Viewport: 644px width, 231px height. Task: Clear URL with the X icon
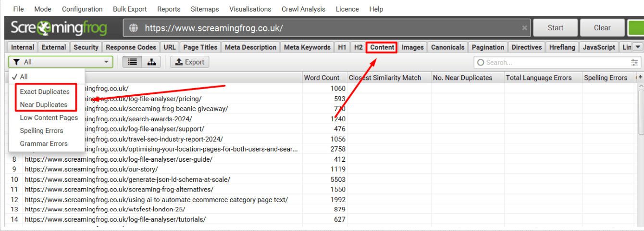tap(524, 28)
